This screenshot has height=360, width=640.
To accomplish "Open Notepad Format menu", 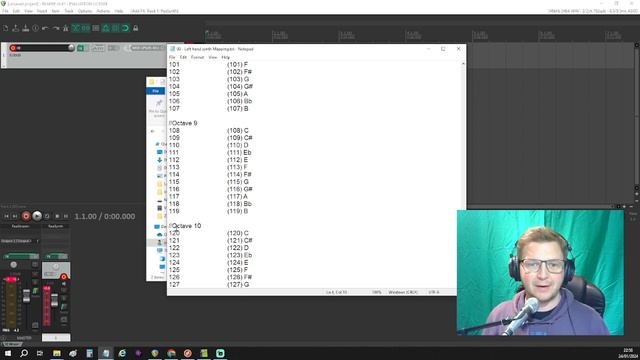I will (198, 57).
